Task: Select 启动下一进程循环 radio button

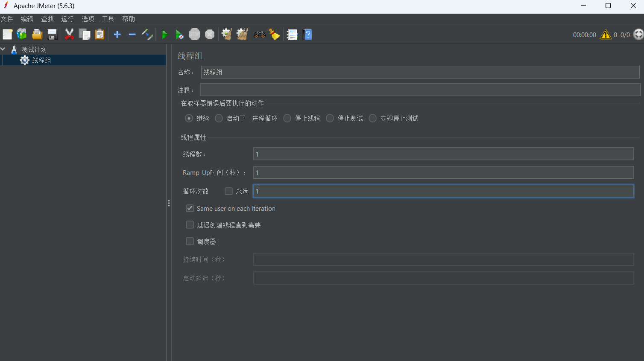Action: pyautogui.click(x=219, y=118)
